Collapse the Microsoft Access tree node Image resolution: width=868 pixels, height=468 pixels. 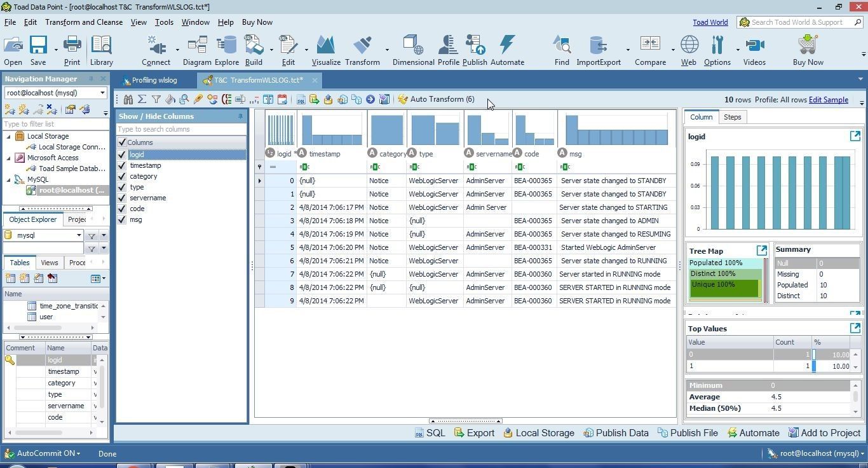tap(9, 158)
